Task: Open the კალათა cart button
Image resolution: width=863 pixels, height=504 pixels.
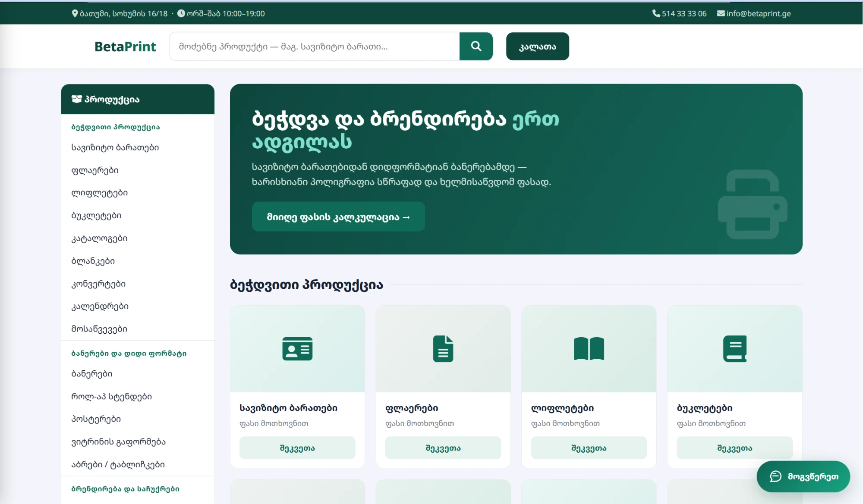Action: (538, 46)
